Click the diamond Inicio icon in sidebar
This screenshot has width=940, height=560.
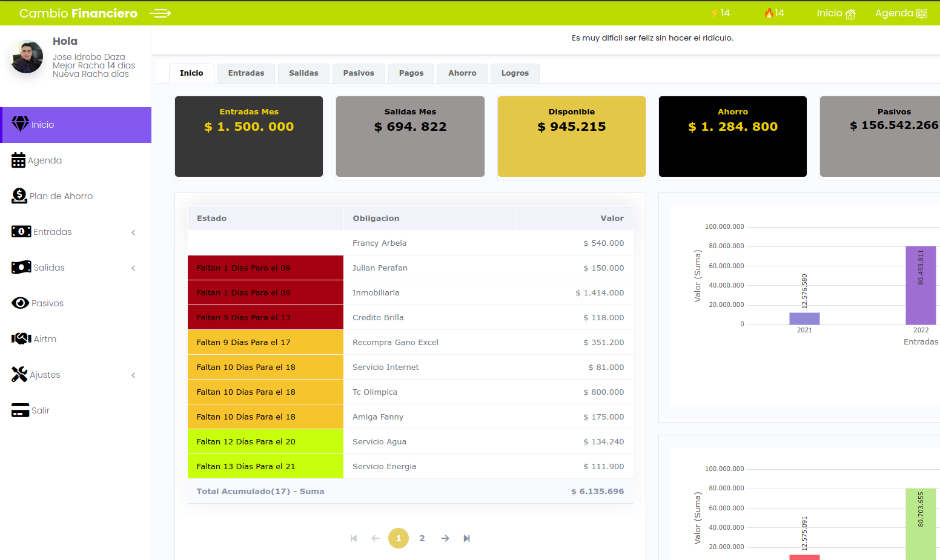tap(20, 124)
